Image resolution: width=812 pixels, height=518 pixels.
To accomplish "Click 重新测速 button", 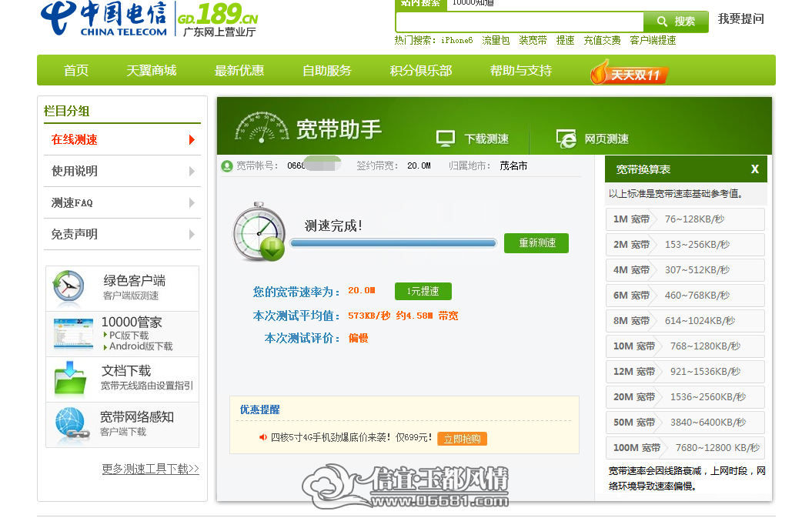I will click(536, 243).
